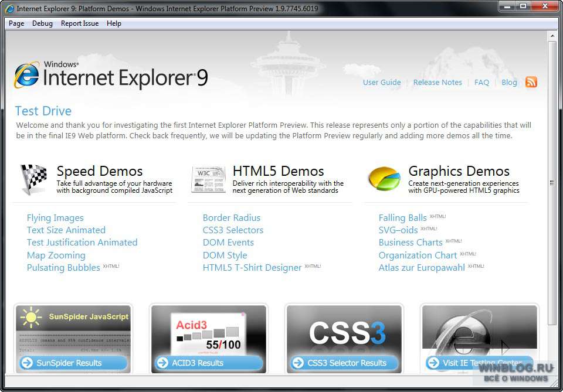The width and height of the screenshot is (563, 392).
Task: Click the Graphics Demos heading
Action: coord(459,171)
